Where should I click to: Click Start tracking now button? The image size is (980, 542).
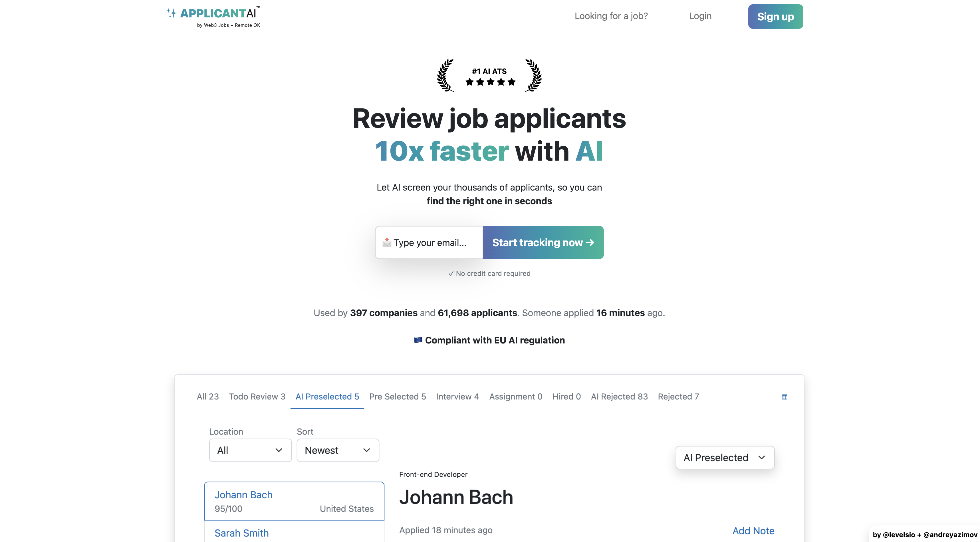(x=543, y=243)
